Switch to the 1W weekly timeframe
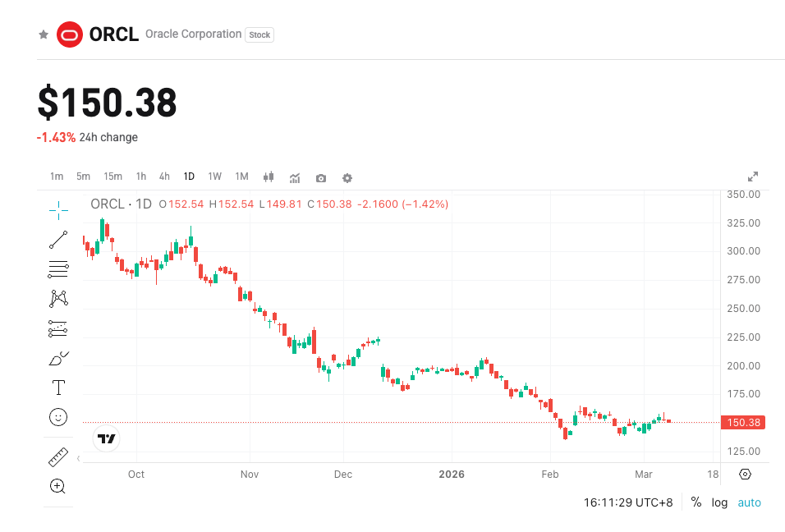The image size is (785, 532). [214, 176]
